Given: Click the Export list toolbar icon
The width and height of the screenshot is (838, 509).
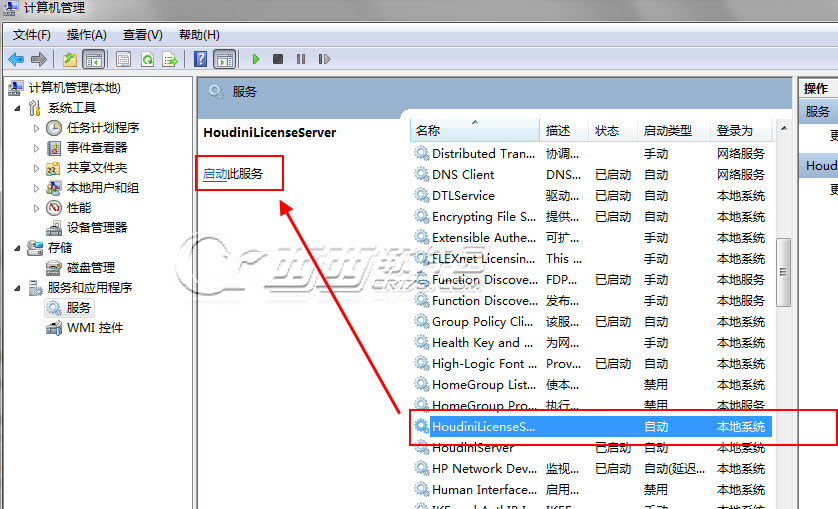Looking at the screenshot, I should (x=170, y=59).
